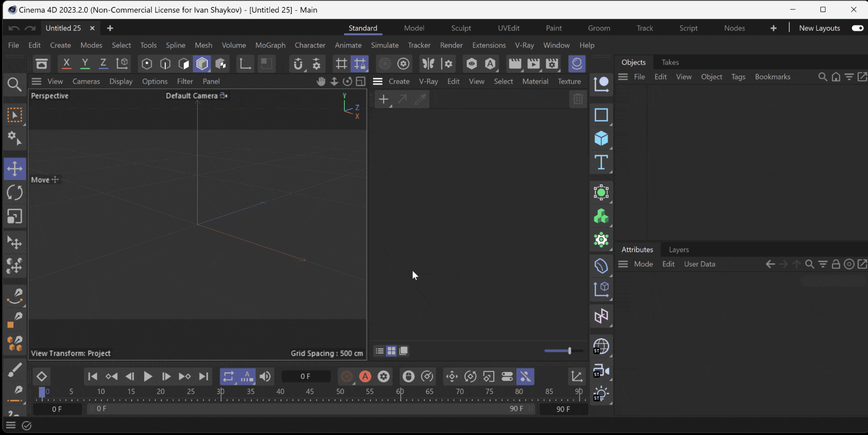Select Model mode cube icon
Screen dimensions: 868x435
pyautogui.click(x=202, y=64)
